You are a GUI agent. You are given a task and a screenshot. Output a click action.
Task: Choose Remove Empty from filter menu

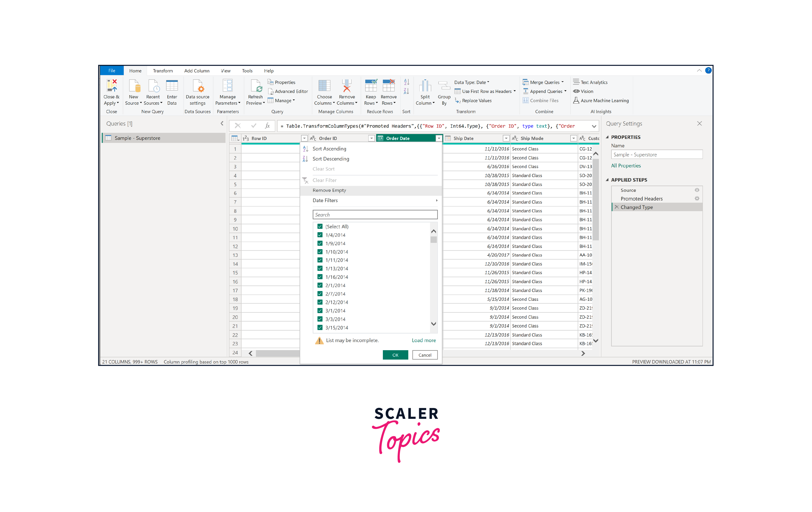(x=329, y=190)
